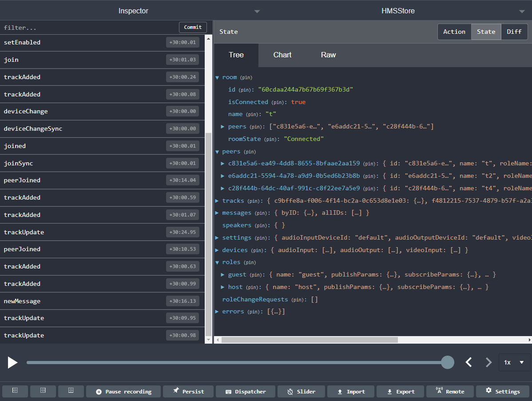Click the playback slider handle

pyautogui.click(x=448, y=362)
